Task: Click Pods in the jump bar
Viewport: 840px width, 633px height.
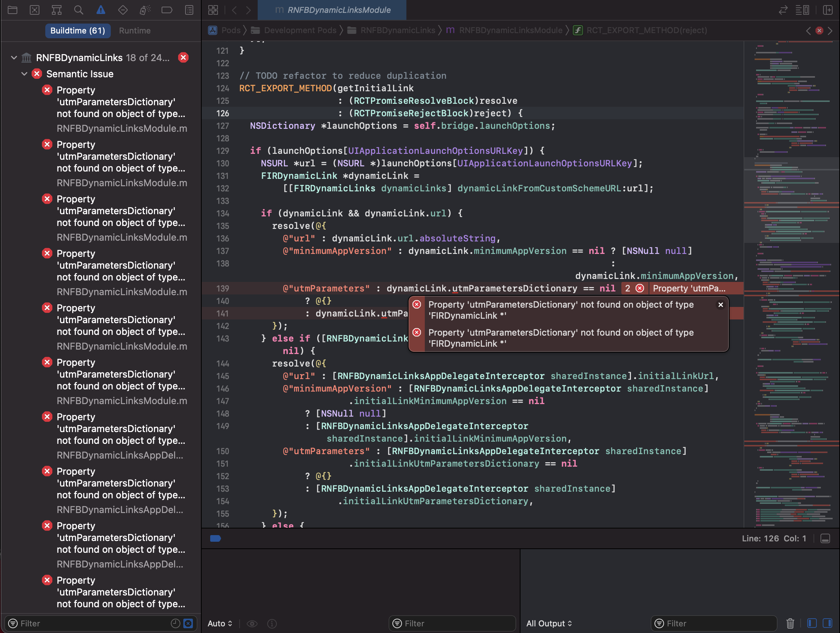Action: (230, 31)
